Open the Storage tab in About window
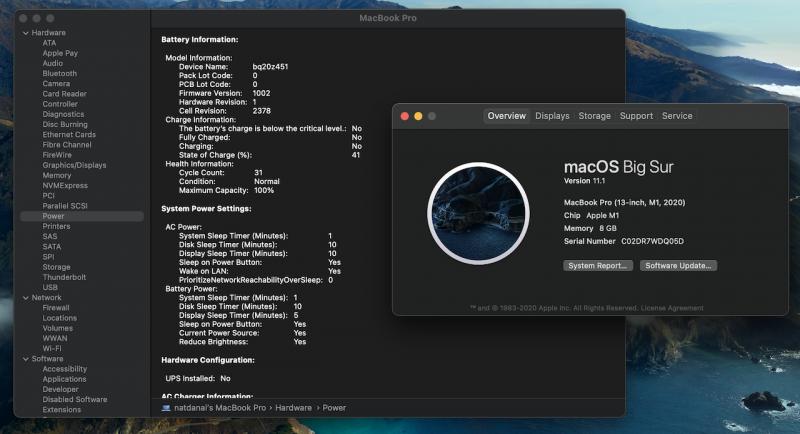This screenshot has height=434, width=800. pyautogui.click(x=594, y=116)
